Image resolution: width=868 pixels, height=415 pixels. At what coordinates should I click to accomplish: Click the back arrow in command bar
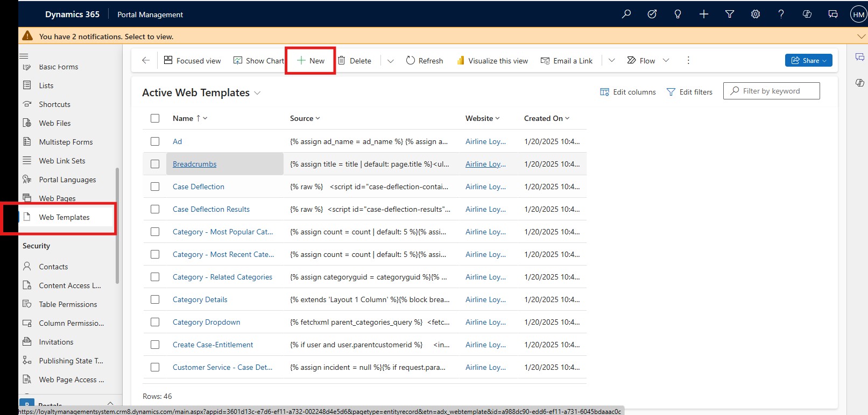coord(146,61)
